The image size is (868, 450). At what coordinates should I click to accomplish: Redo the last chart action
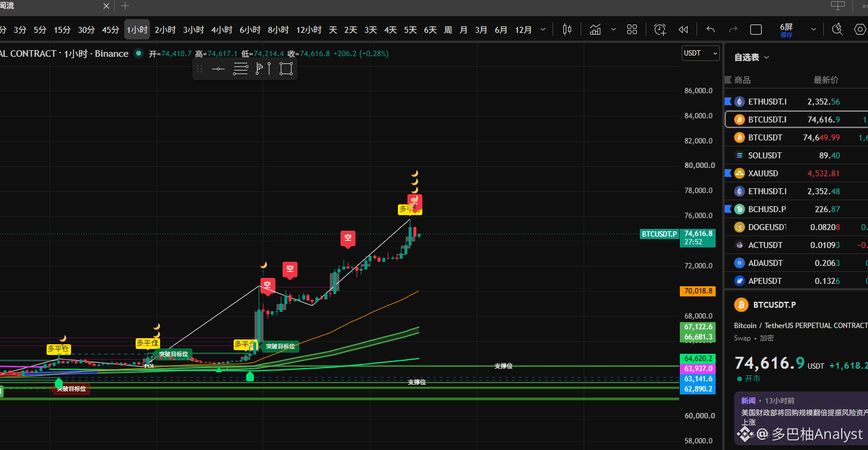coord(733,29)
